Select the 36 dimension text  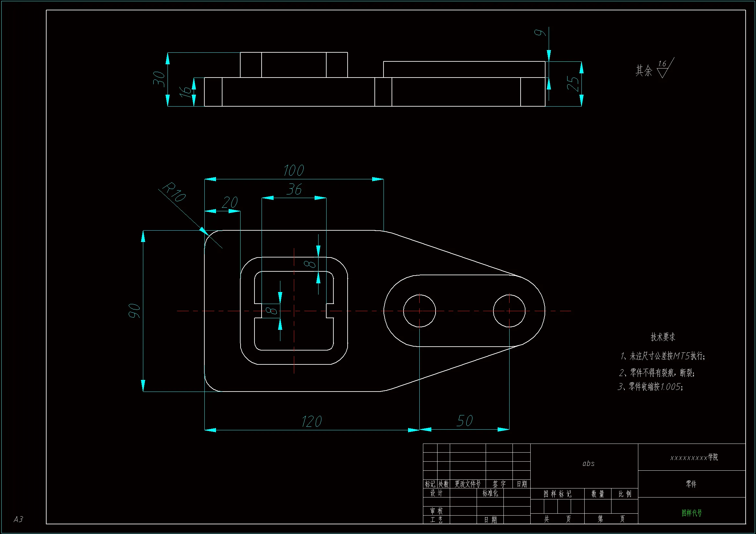click(294, 190)
